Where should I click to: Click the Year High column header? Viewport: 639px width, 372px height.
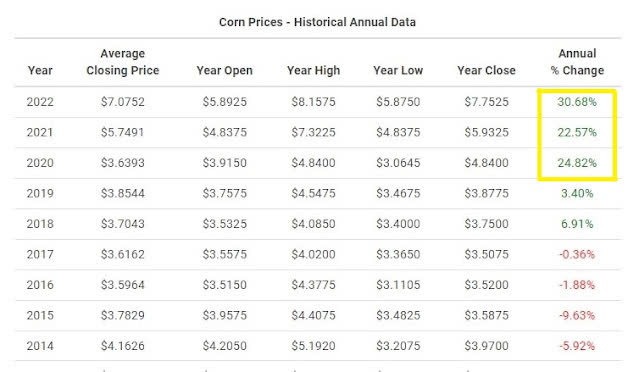(313, 70)
